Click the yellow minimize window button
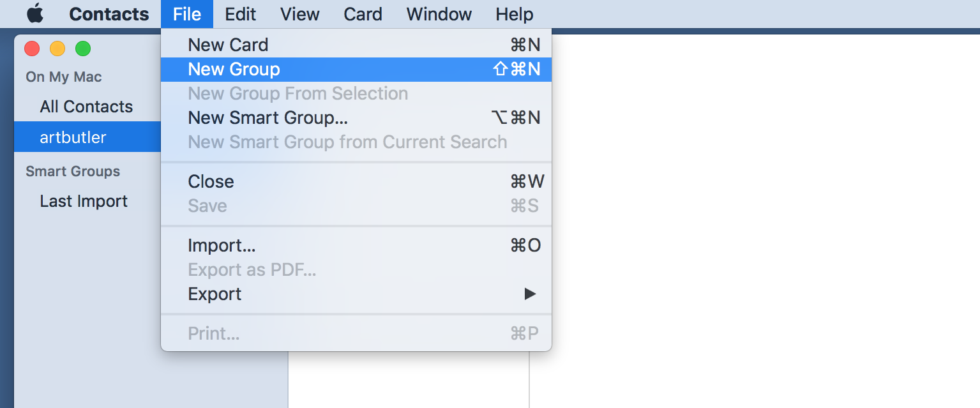Image resolution: width=980 pixels, height=408 pixels. (57, 49)
